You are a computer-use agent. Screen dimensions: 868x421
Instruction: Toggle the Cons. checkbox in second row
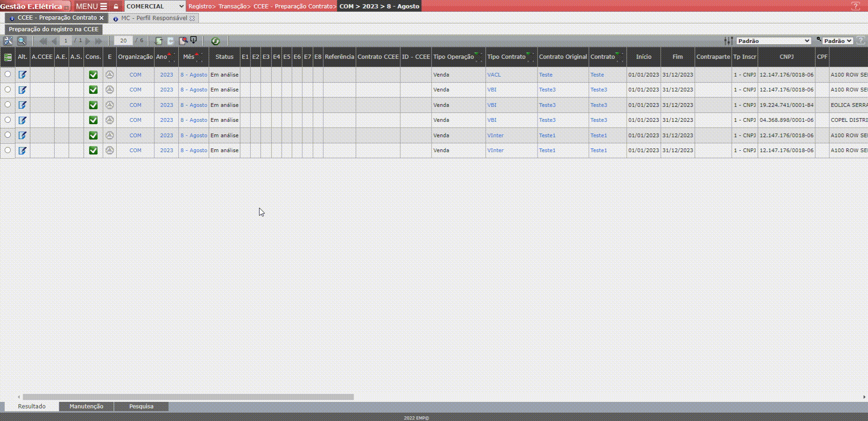click(x=93, y=90)
